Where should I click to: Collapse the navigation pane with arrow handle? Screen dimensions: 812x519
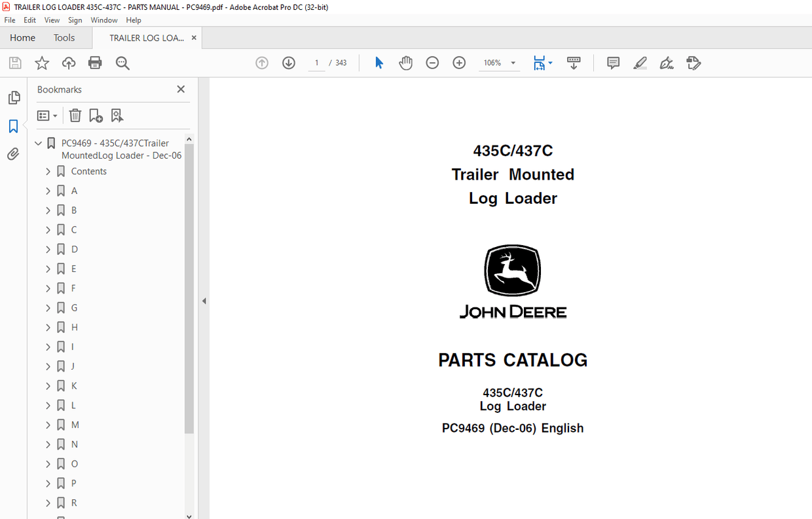point(204,301)
